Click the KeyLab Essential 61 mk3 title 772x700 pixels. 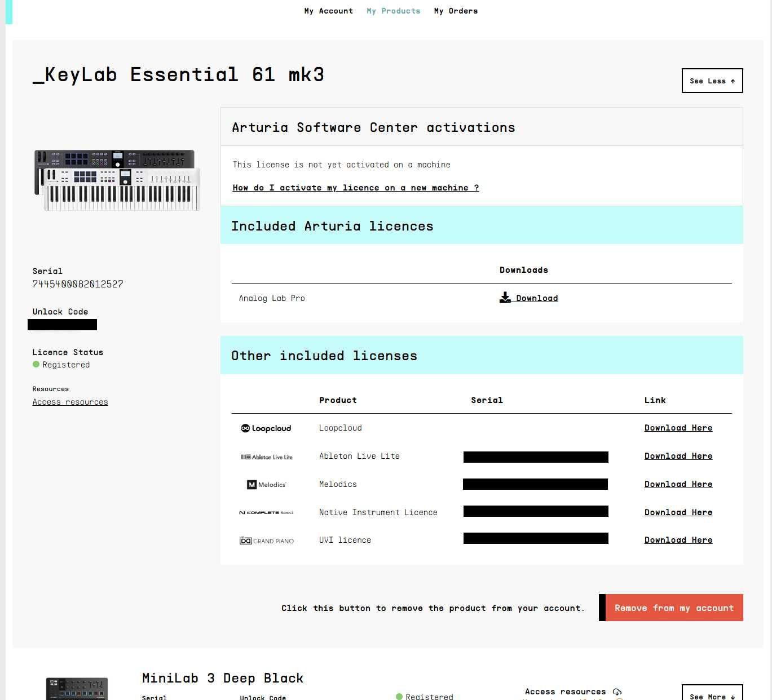point(179,74)
